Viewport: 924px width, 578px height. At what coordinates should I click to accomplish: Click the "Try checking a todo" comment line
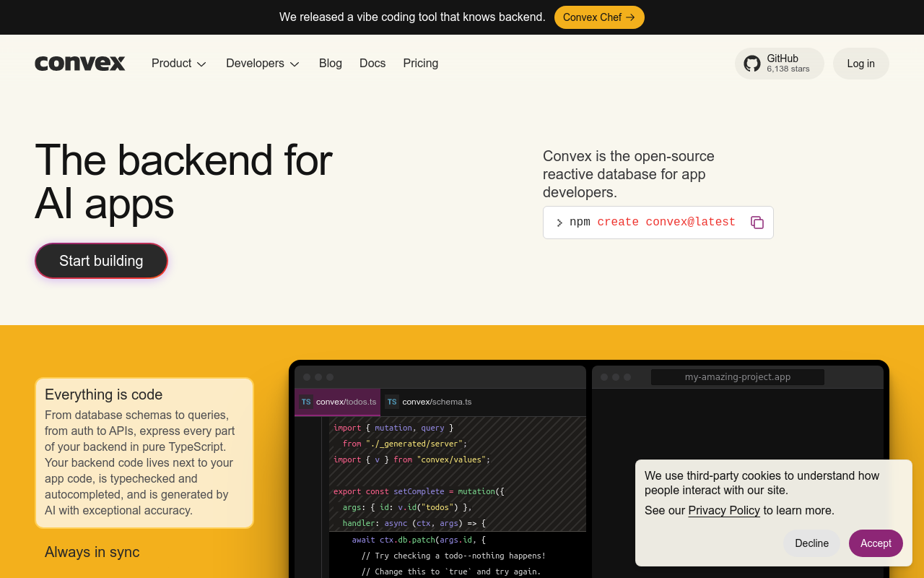(453, 556)
